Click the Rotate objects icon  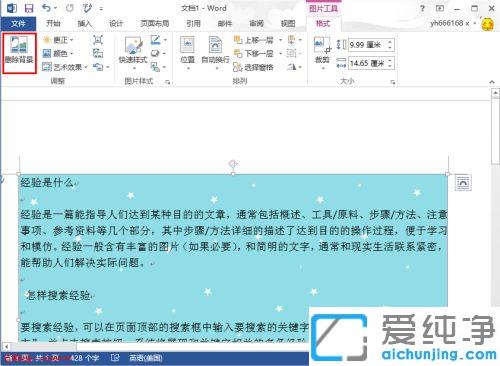tap(291, 67)
